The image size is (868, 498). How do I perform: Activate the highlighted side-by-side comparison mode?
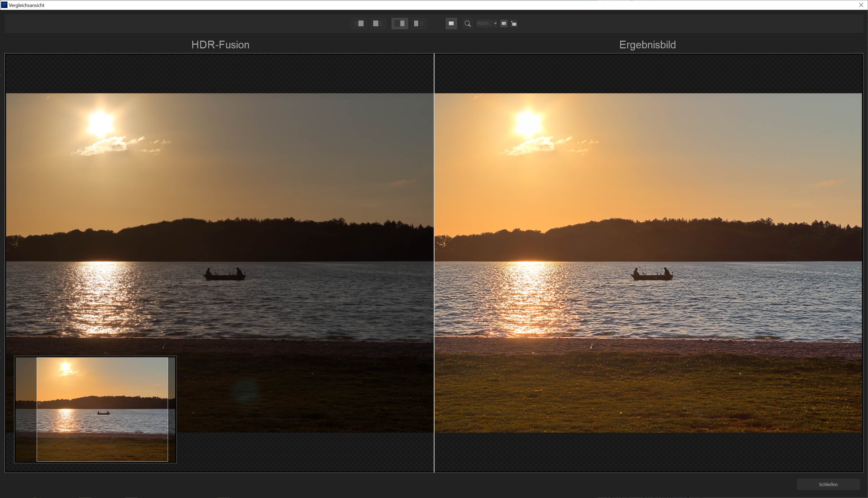[399, 23]
